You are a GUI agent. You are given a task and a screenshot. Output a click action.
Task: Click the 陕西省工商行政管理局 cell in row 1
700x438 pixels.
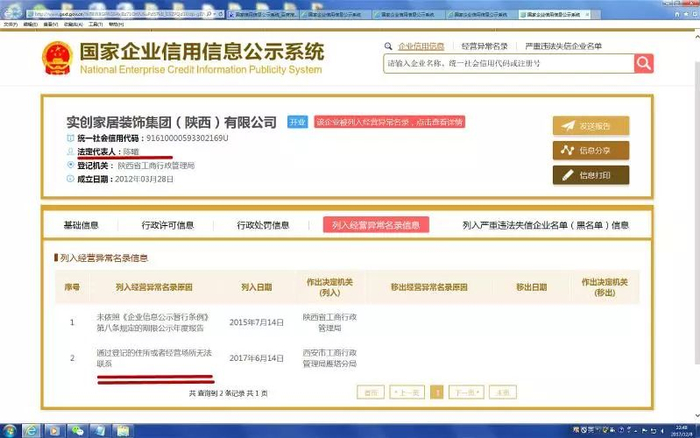[329, 322]
